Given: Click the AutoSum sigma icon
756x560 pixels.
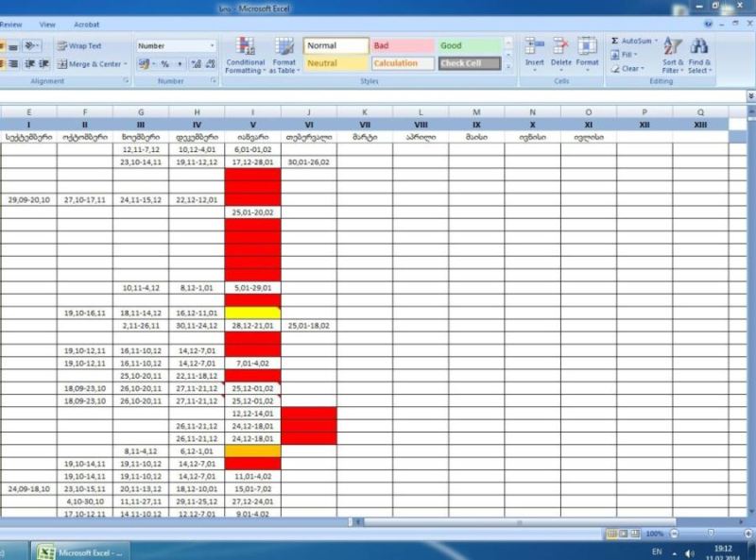Looking at the screenshot, I should [615, 41].
